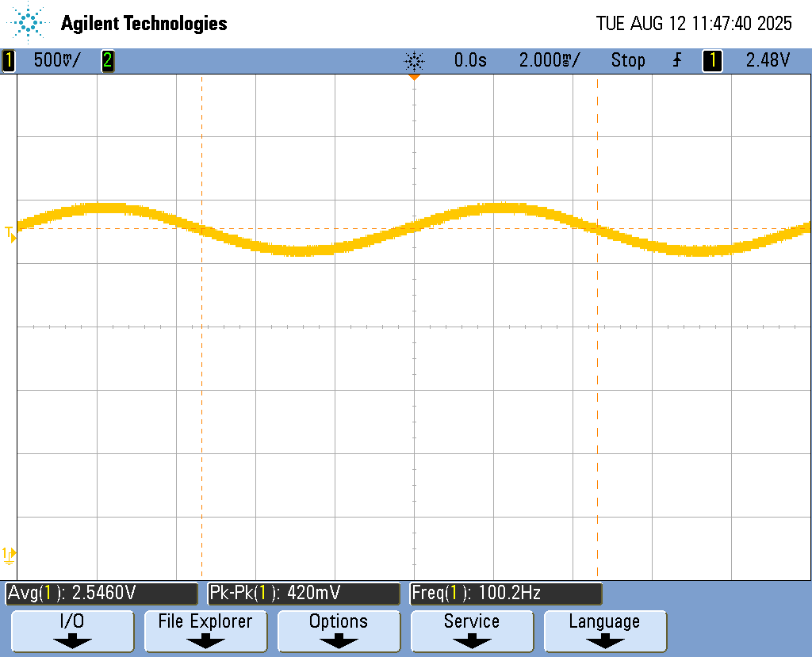Select the right gray dashed cursor line
The image size is (812, 657).
coord(597,396)
